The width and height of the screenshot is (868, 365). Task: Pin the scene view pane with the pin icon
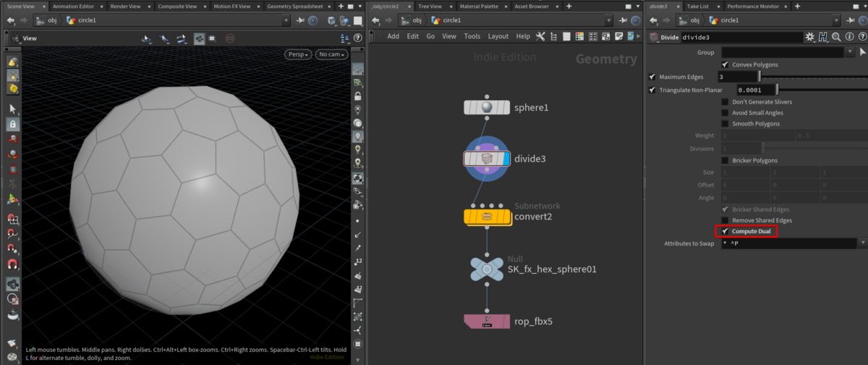click(299, 20)
